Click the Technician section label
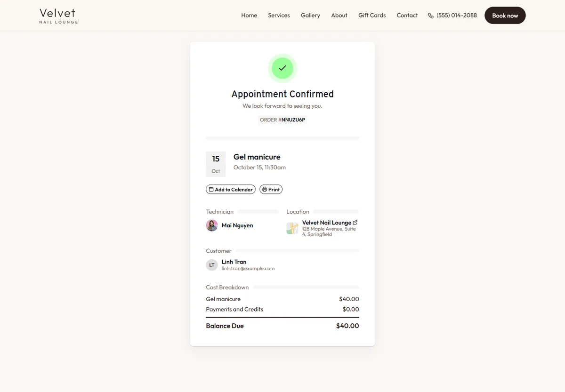Screen dimensions: 565x392 [219, 212]
